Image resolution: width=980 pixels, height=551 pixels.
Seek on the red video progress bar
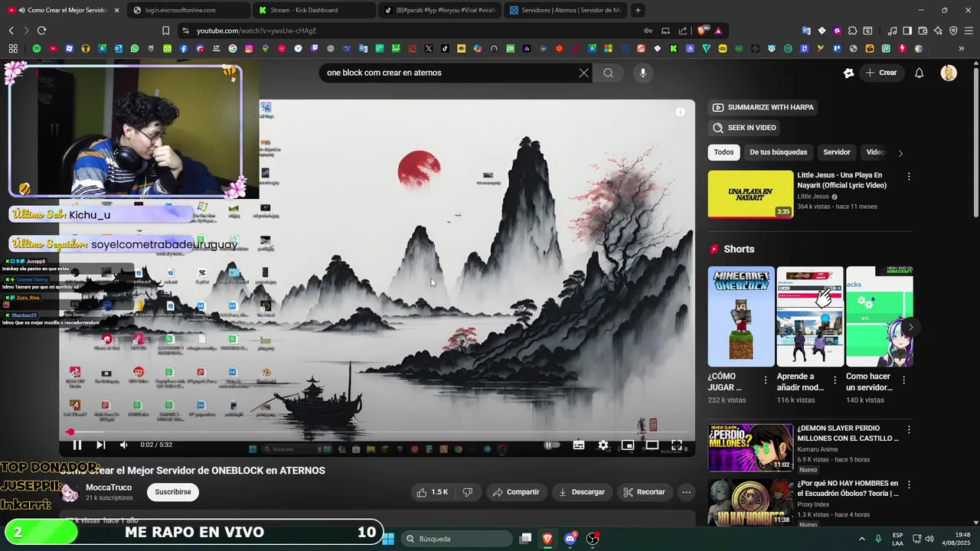[x=377, y=432]
